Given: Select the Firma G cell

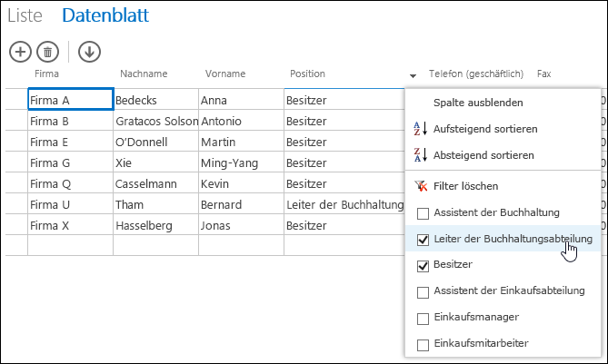Looking at the screenshot, I should [71, 162].
